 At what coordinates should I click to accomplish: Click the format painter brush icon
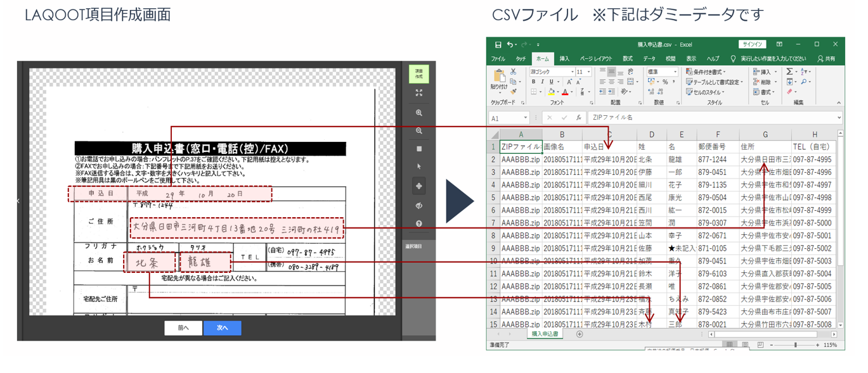(514, 92)
